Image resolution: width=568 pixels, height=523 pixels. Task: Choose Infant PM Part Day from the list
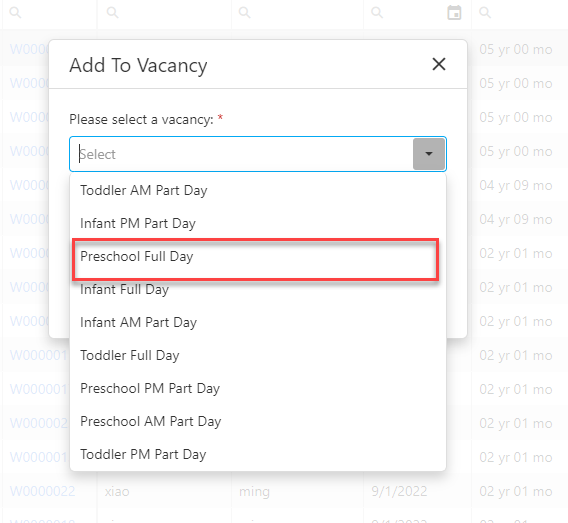258,223
